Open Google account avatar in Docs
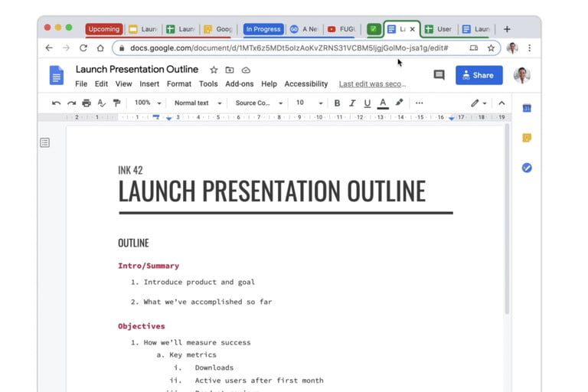This screenshot has height=392, width=588. coord(521,75)
